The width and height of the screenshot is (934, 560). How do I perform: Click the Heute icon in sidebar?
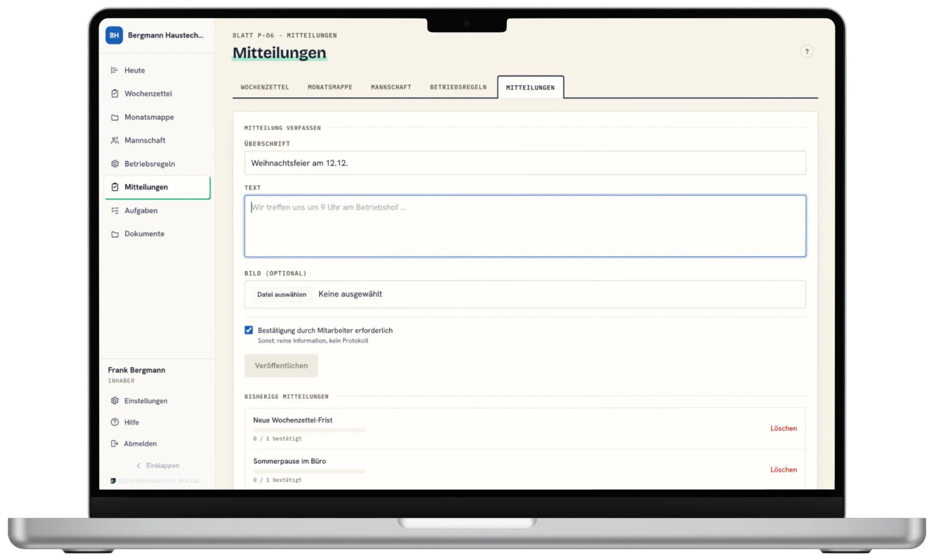tap(115, 71)
